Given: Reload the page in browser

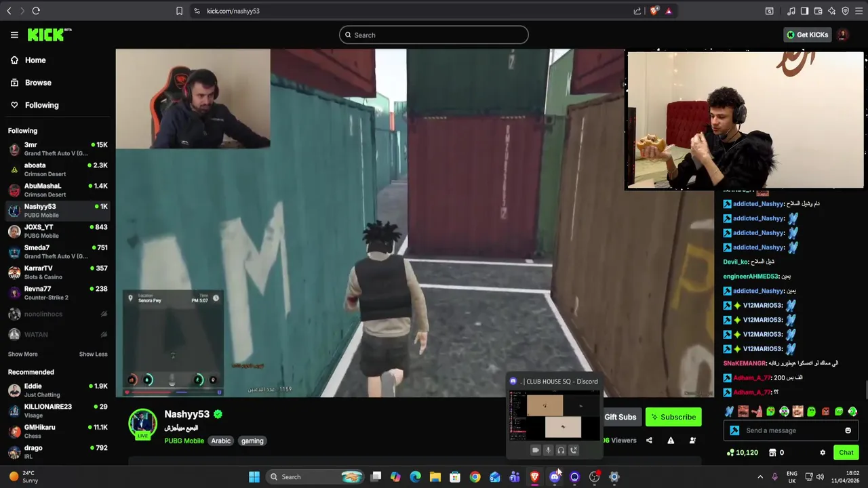Looking at the screenshot, I should click(x=36, y=11).
